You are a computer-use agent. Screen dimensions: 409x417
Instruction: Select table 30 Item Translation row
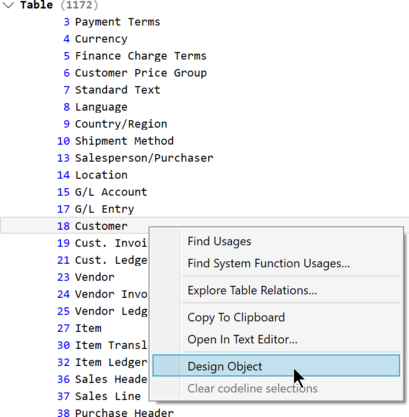coord(102,345)
